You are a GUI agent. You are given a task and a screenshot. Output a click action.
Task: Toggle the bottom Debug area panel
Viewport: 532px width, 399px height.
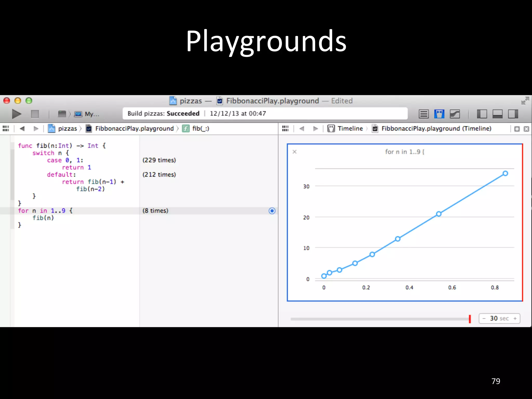tap(497, 114)
